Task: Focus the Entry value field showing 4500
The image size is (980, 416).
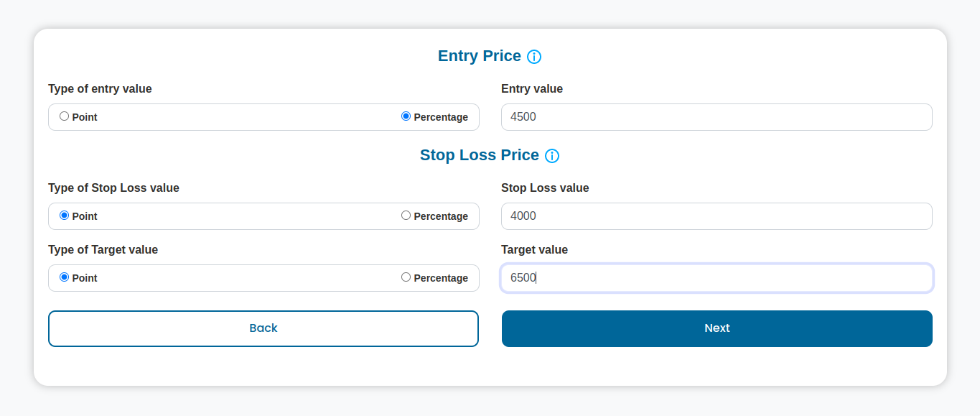Action: [x=717, y=117]
